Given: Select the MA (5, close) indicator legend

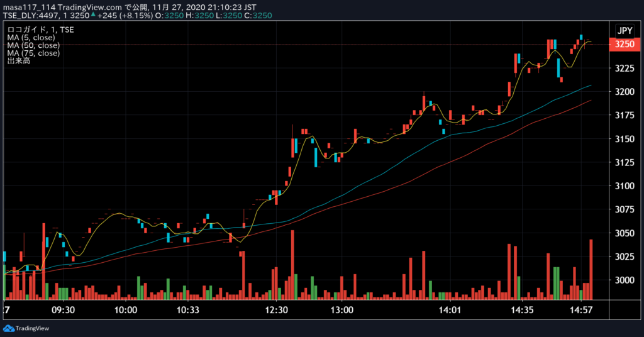Looking at the screenshot, I should pos(31,37).
